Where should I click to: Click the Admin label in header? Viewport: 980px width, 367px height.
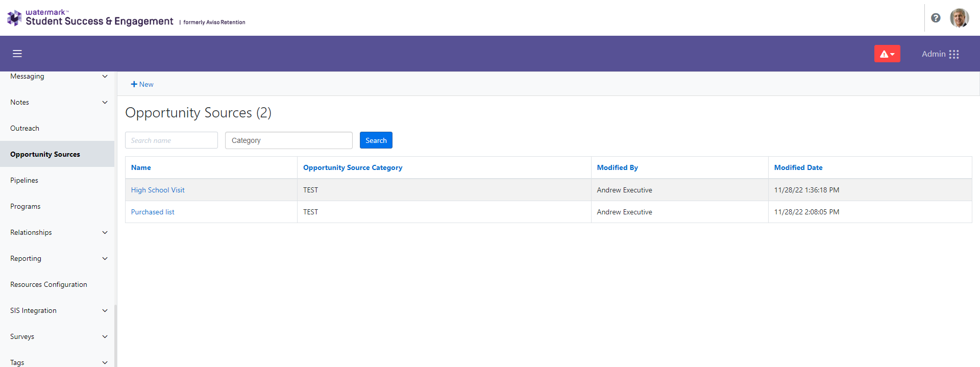tap(934, 54)
